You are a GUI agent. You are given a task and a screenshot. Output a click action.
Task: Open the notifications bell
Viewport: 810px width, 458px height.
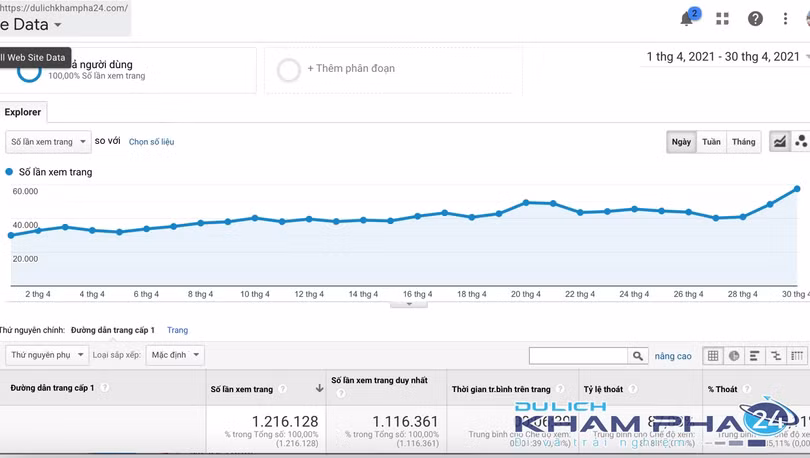tap(687, 19)
